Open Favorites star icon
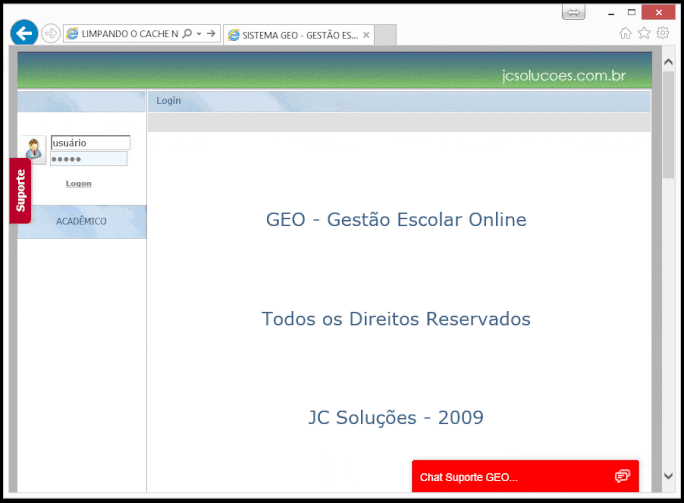684x503 pixels. click(x=644, y=33)
